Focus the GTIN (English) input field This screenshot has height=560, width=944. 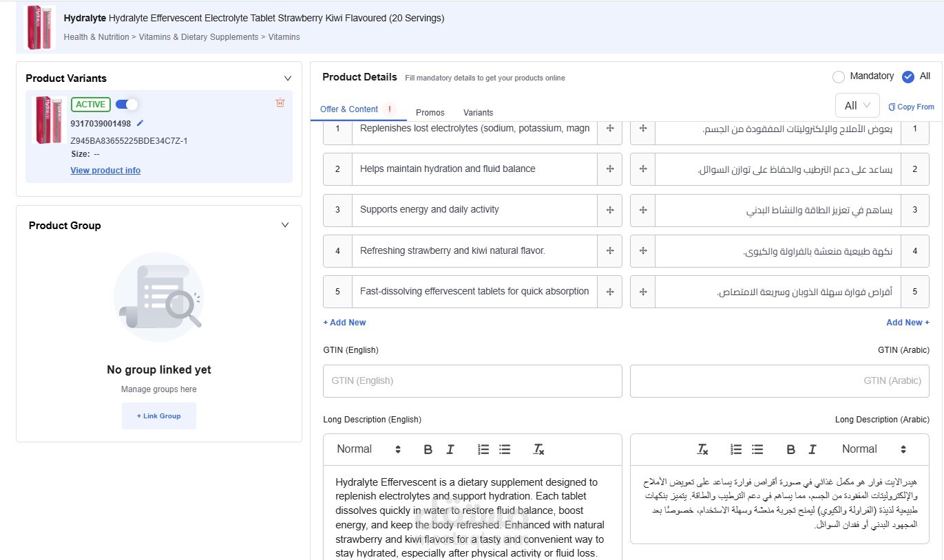pos(472,381)
